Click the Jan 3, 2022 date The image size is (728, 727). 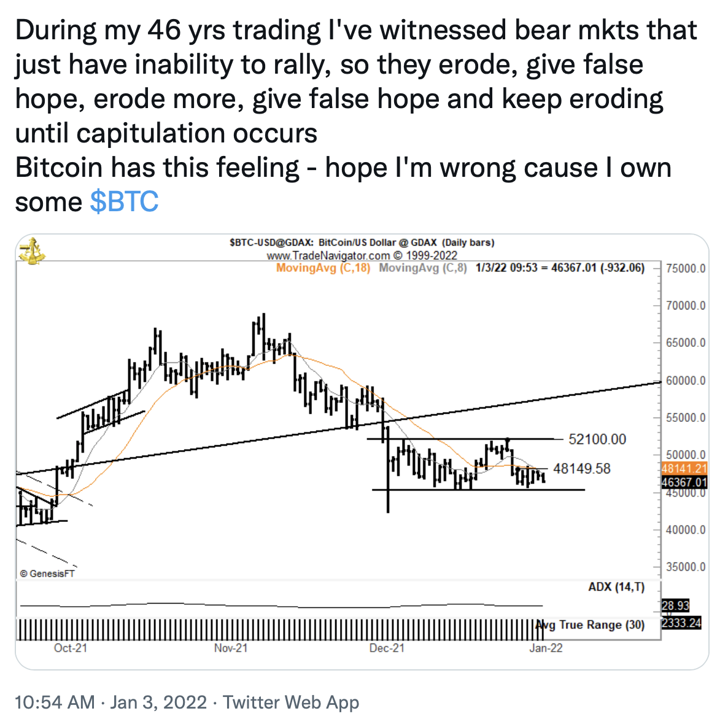[158, 702]
